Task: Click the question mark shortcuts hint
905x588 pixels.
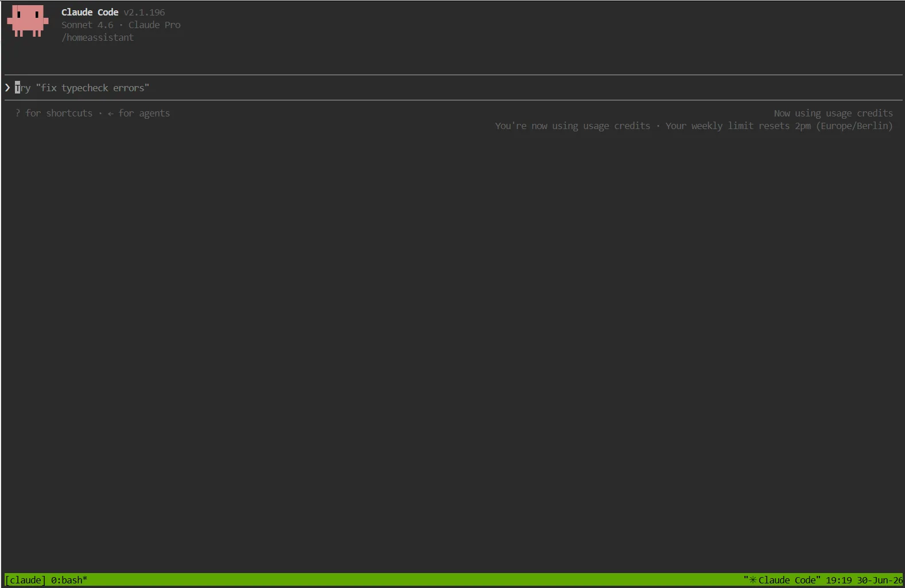Action: click(x=18, y=113)
